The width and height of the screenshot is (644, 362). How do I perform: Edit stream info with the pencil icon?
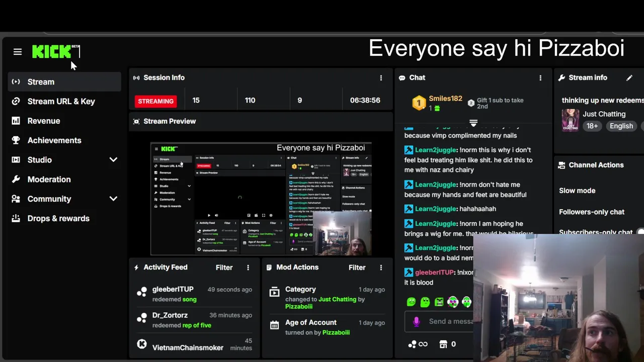(629, 78)
